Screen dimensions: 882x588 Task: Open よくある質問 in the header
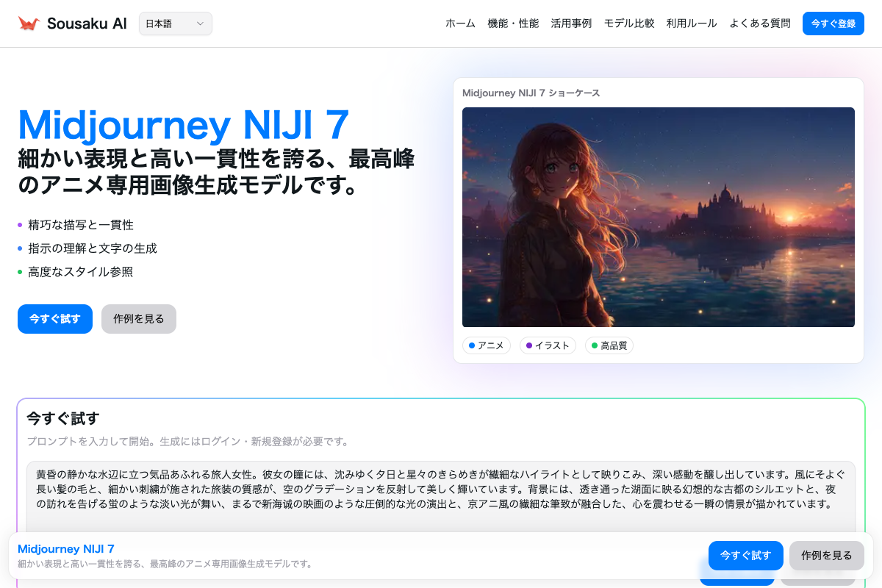click(x=760, y=24)
